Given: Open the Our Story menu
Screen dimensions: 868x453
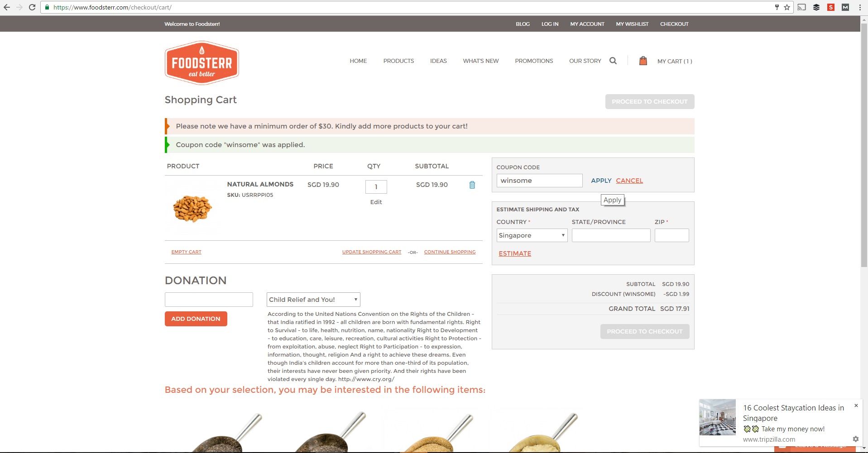Looking at the screenshot, I should click(585, 61).
